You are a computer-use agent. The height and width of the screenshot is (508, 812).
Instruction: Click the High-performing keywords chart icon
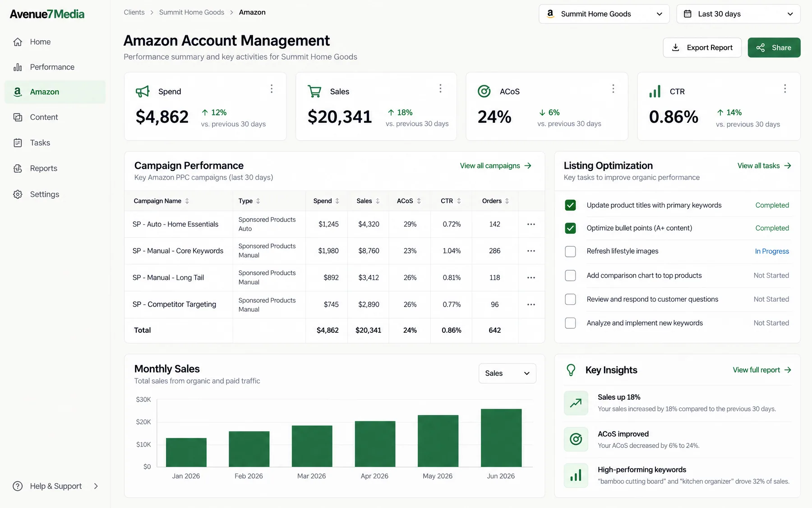click(x=576, y=475)
